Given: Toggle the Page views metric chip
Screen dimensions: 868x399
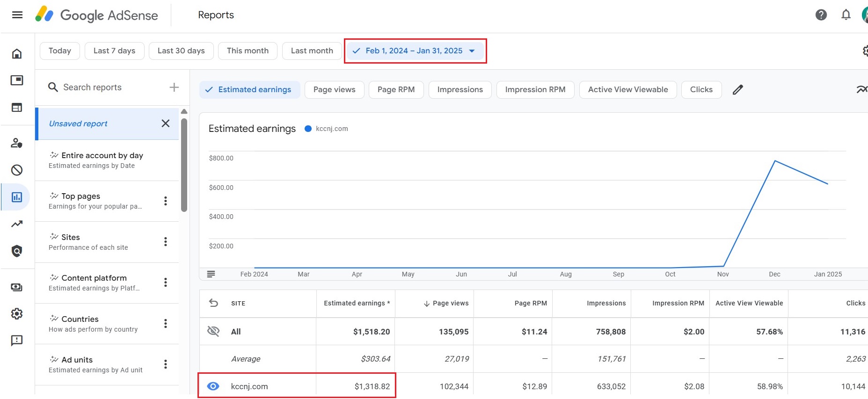Looking at the screenshot, I should click(x=334, y=90).
